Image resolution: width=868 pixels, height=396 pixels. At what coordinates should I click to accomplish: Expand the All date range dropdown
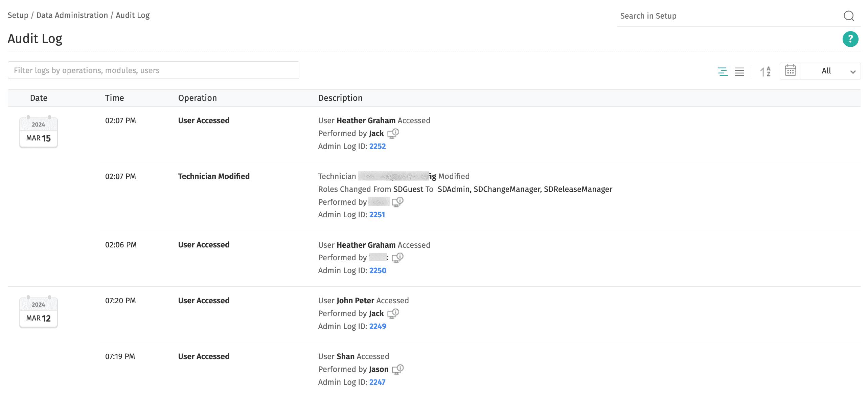pyautogui.click(x=831, y=71)
